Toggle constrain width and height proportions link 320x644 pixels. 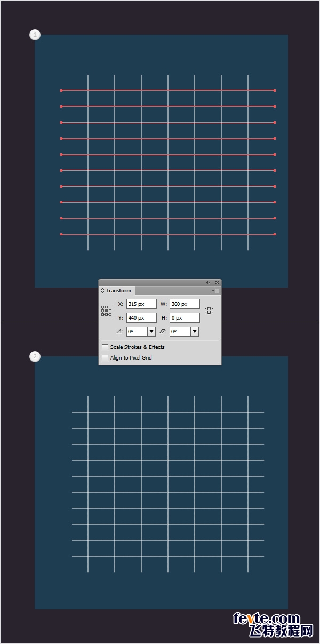coord(209,311)
